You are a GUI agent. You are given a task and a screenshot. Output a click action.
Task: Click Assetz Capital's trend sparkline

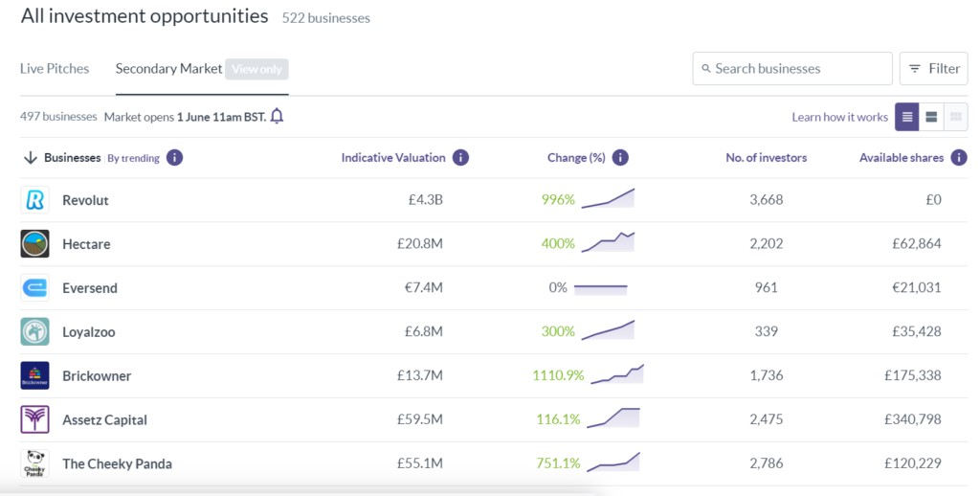pos(613,417)
